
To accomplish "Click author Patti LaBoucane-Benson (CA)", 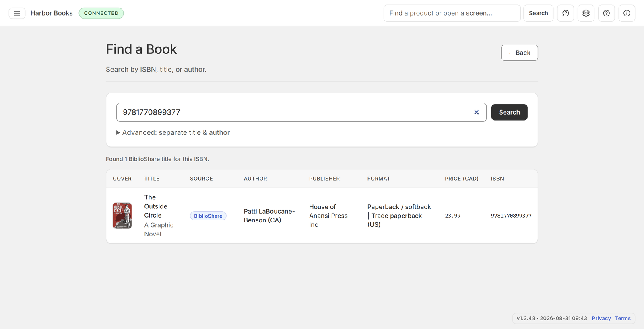I will pos(269,216).
